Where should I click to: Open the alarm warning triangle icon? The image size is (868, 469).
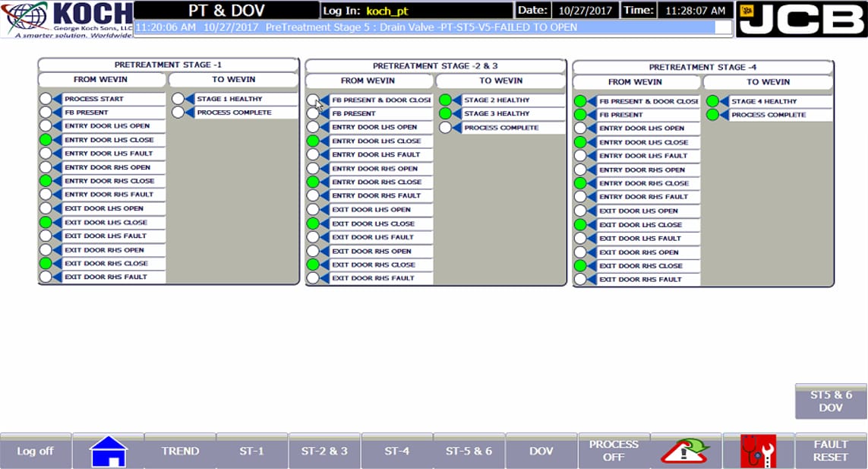click(687, 452)
